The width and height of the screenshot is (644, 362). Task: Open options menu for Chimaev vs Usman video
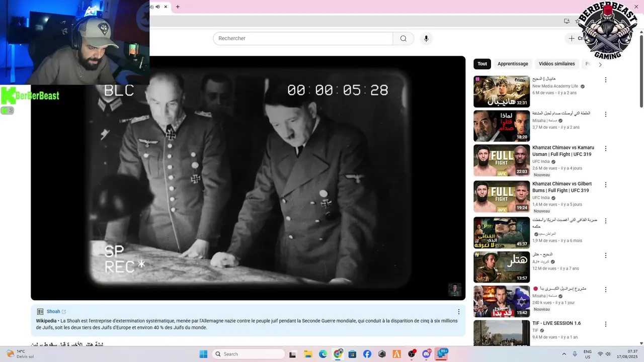(x=606, y=148)
